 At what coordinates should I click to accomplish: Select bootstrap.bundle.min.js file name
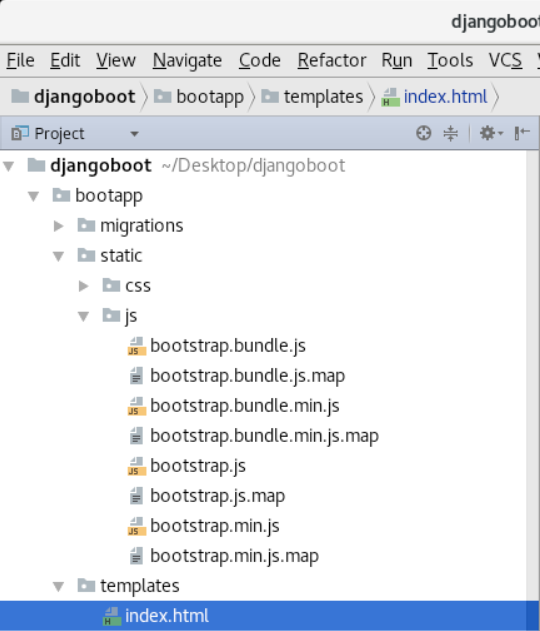tap(245, 406)
